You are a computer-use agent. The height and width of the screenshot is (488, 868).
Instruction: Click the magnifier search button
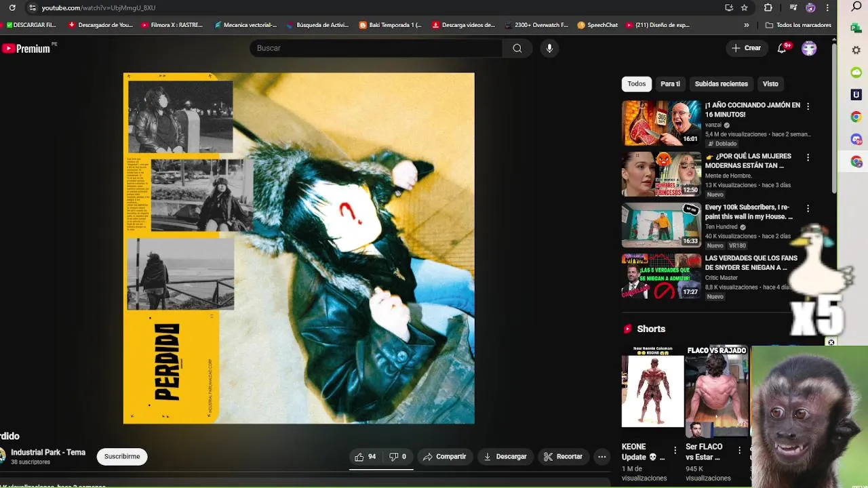[517, 48]
